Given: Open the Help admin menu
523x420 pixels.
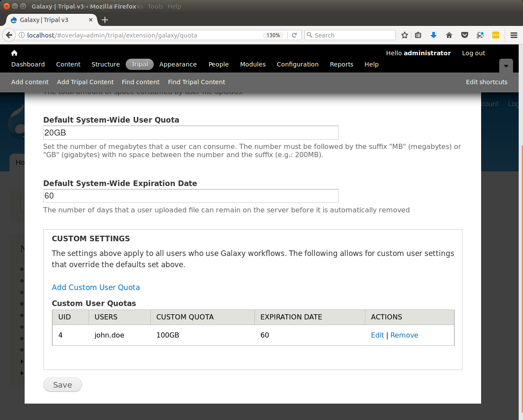Looking at the screenshot, I should click(x=371, y=64).
